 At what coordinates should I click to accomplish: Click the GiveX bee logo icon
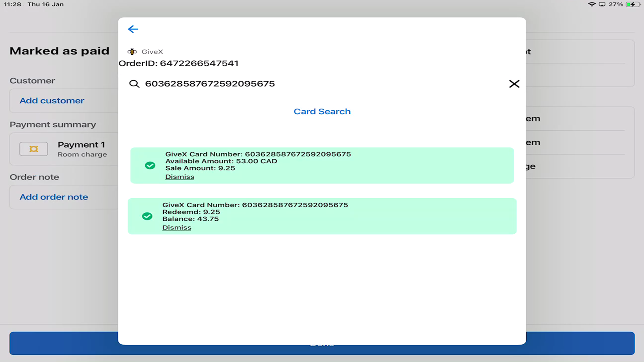click(132, 51)
